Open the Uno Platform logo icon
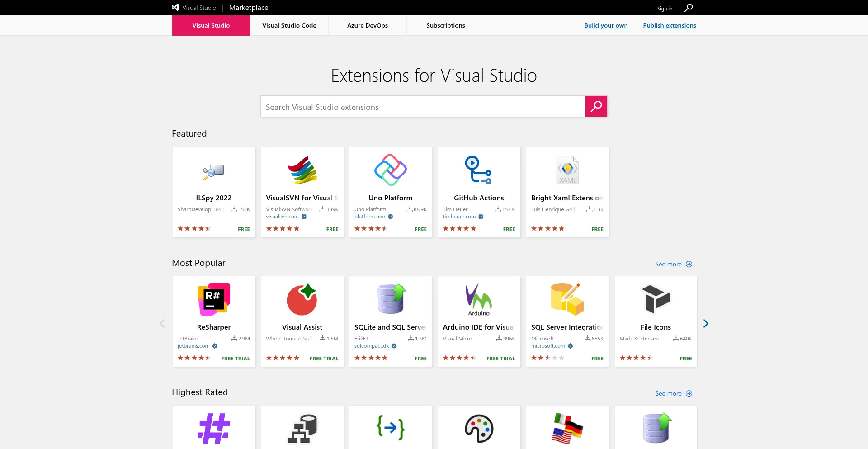This screenshot has width=868, height=449. (x=390, y=170)
